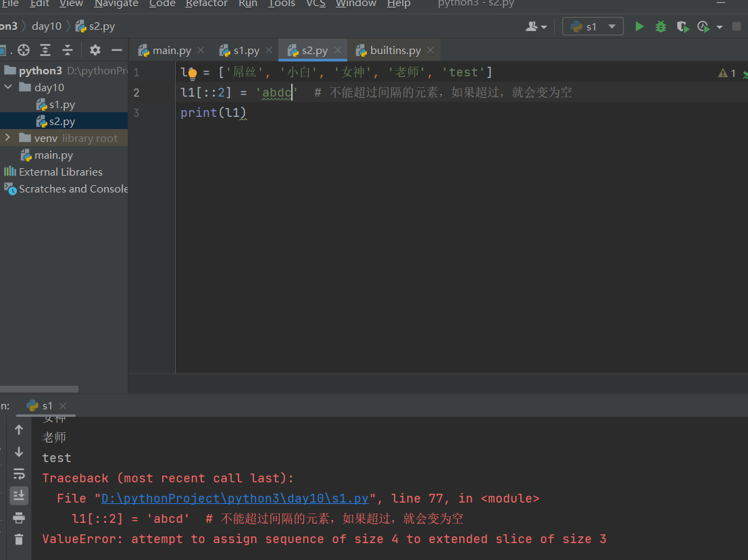Image resolution: width=748 pixels, height=560 pixels.
Task: Run the s1 configuration with green play button
Action: [x=639, y=26]
